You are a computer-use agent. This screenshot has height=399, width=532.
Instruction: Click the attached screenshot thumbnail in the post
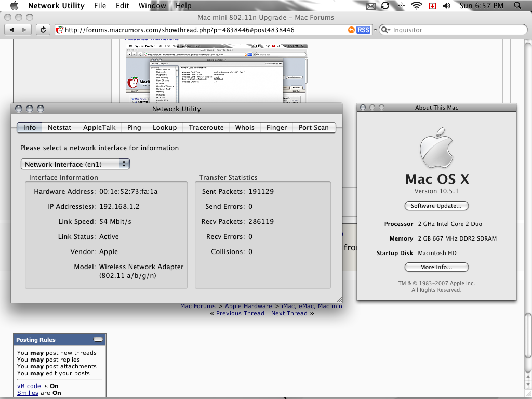tap(217, 73)
